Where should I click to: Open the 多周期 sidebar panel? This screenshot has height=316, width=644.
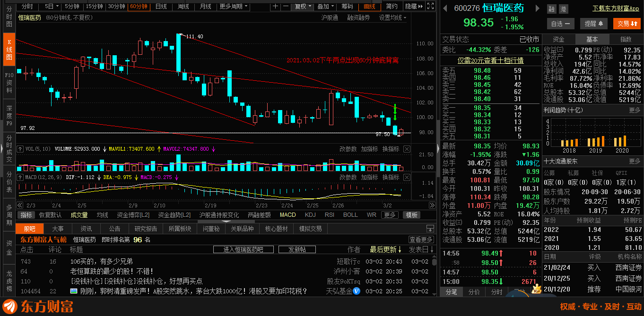9,214
